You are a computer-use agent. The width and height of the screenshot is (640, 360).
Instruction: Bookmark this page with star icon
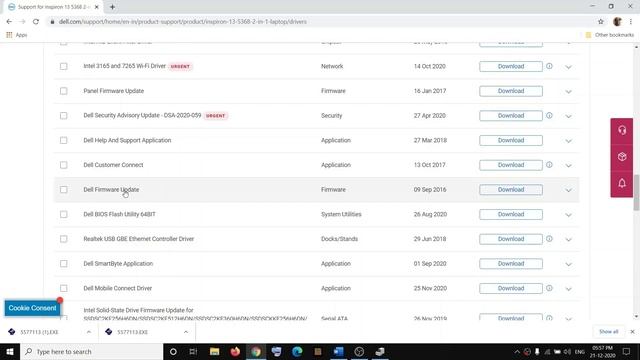601,22
